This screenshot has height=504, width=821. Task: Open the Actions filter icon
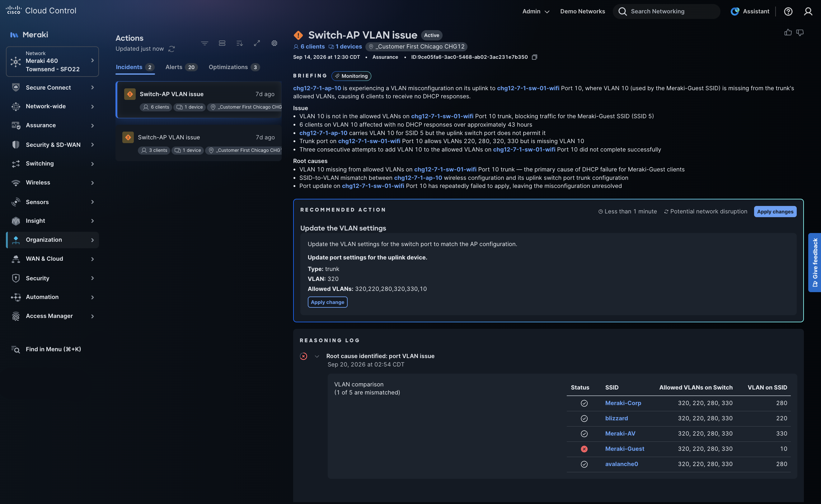click(204, 43)
